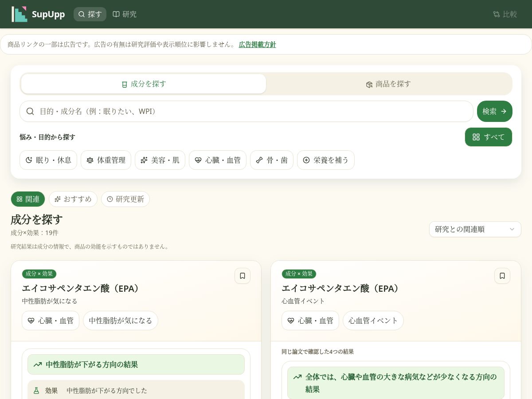Click the scale icon on 体重管理
Image resolution: width=532 pixels, height=399 pixels.
pyautogui.click(x=90, y=160)
